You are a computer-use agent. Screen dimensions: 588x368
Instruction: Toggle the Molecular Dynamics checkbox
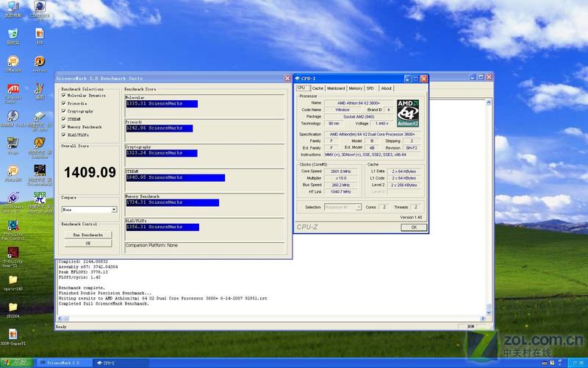click(64, 96)
